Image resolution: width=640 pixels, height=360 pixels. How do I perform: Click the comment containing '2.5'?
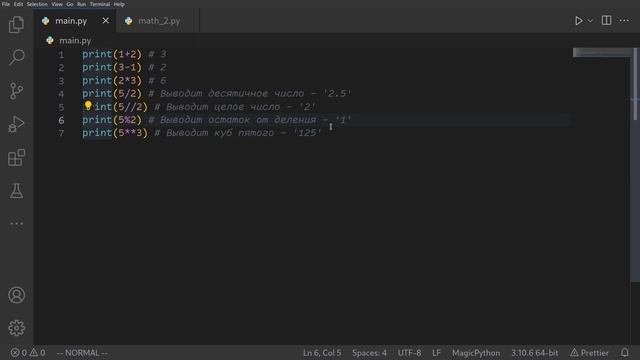[x=250, y=93]
